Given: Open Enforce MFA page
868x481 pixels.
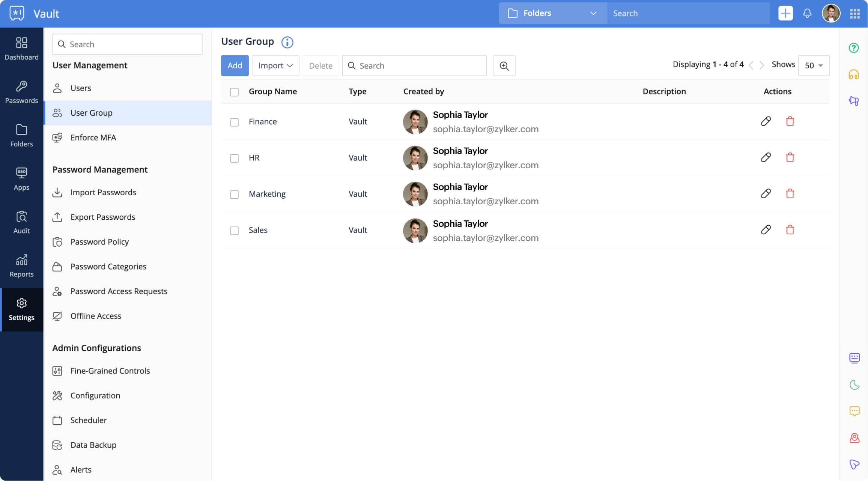Looking at the screenshot, I should (93, 137).
